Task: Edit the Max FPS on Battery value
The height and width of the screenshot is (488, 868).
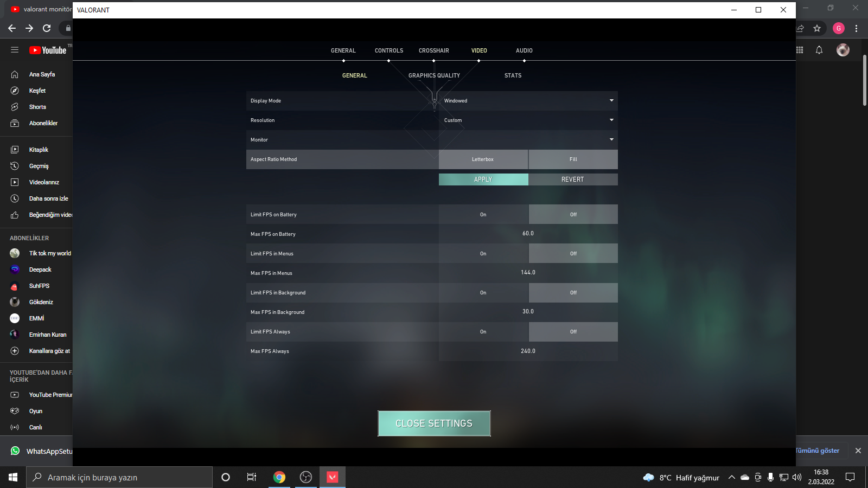Action: click(528, 234)
